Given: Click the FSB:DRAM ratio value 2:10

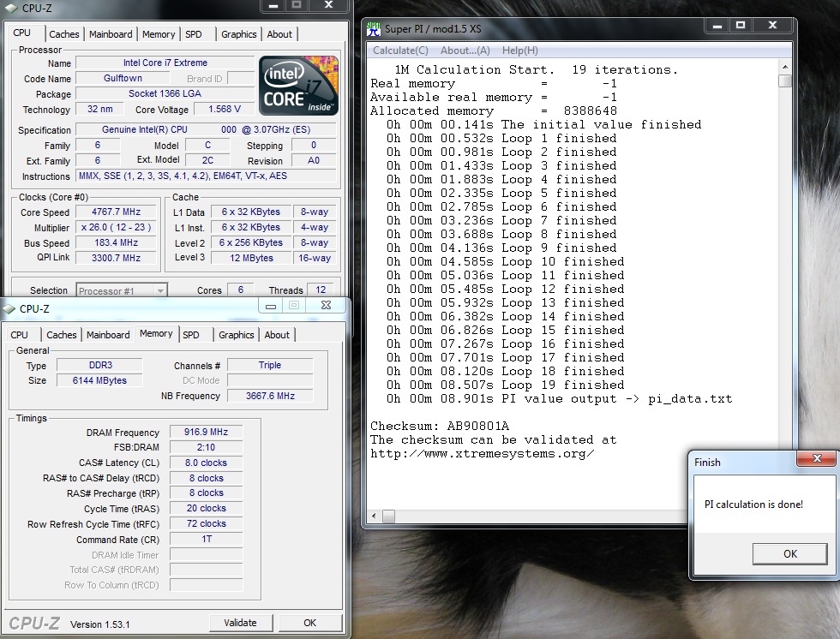Looking at the screenshot, I should click(207, 447).
